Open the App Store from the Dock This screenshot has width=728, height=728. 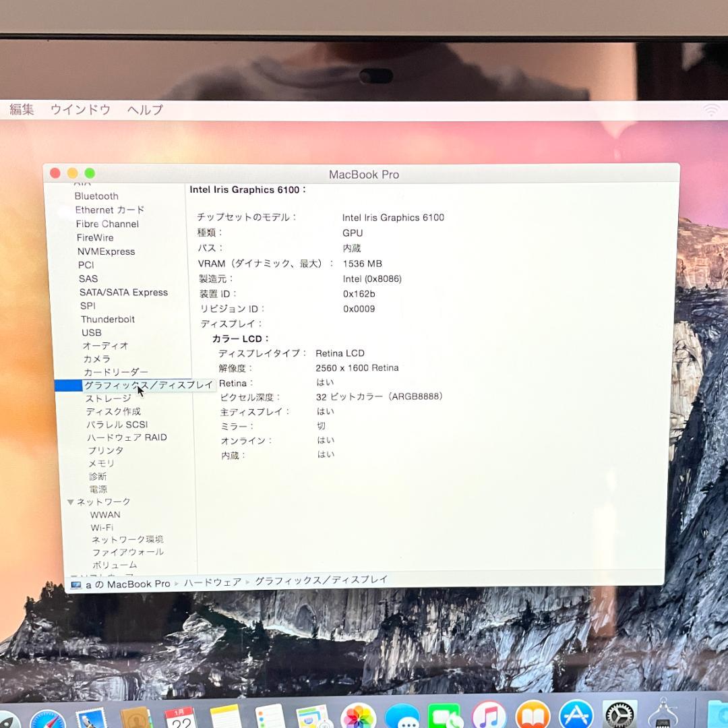(x=576, y=720)
